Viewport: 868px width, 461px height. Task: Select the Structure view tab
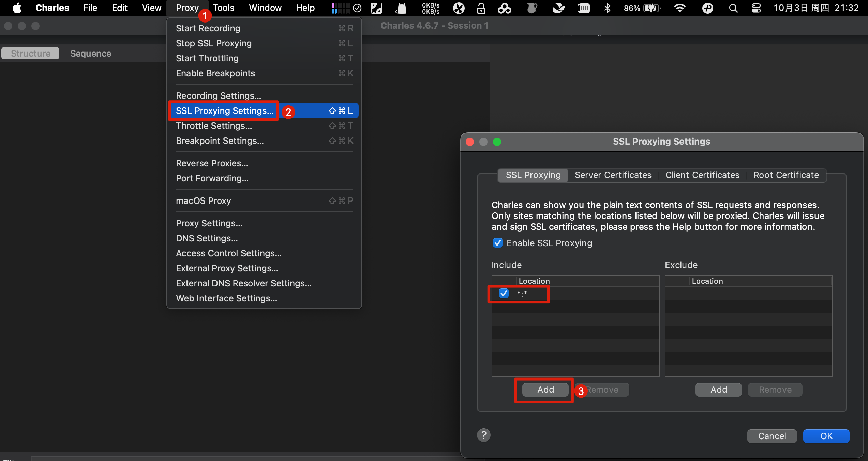30,54
